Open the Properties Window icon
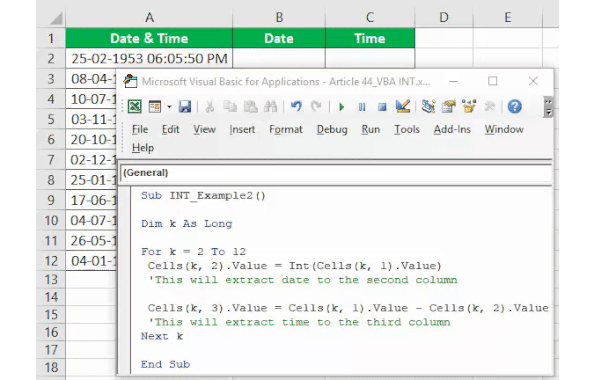This screenshot has width=594, height=380. 449,107
